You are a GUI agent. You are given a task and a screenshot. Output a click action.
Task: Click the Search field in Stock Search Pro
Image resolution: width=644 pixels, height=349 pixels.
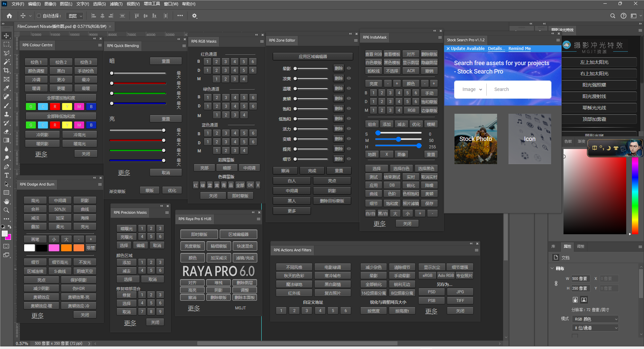coord(519,89)
